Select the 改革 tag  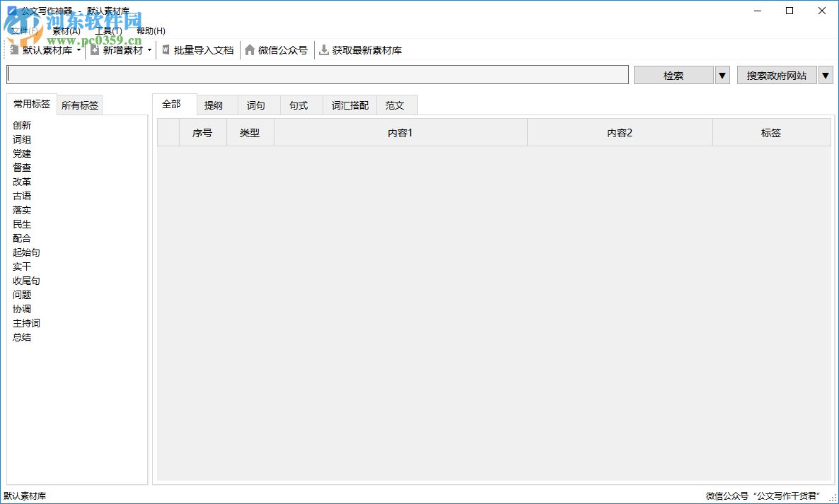coord(22,182)
